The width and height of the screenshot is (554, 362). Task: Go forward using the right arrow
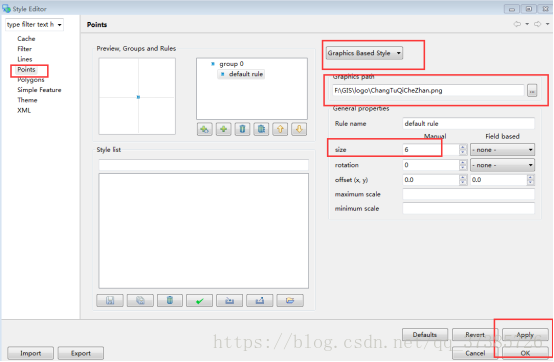point(537,24)
